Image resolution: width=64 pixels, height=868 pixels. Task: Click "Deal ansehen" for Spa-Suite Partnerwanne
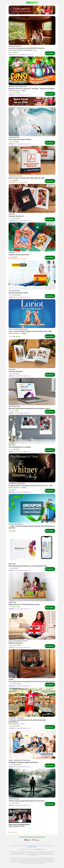[49, 53]
